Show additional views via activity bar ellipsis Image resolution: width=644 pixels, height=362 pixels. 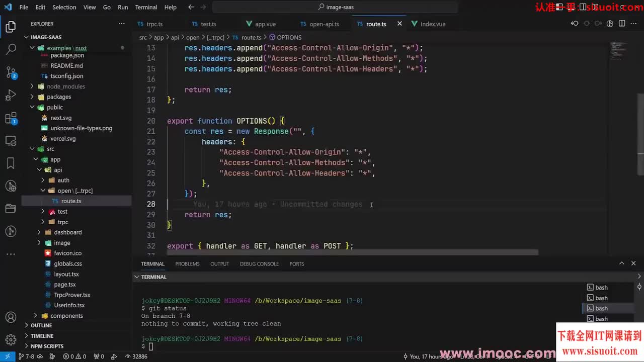point(11,254)
